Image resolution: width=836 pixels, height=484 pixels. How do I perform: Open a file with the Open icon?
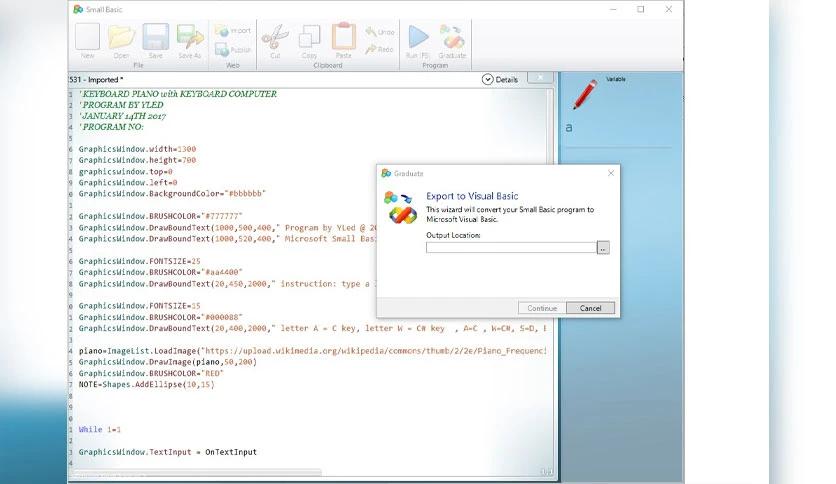pos(122,37)
